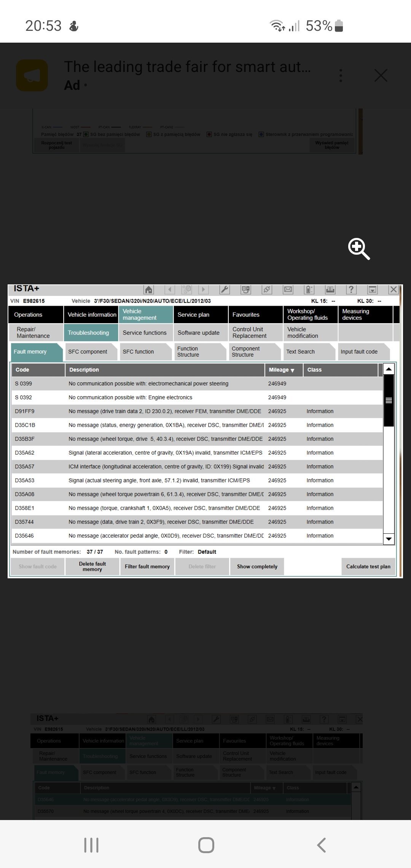Open the Favourites tab
This screenshot has height=868, width=411.
coord(256,315)
